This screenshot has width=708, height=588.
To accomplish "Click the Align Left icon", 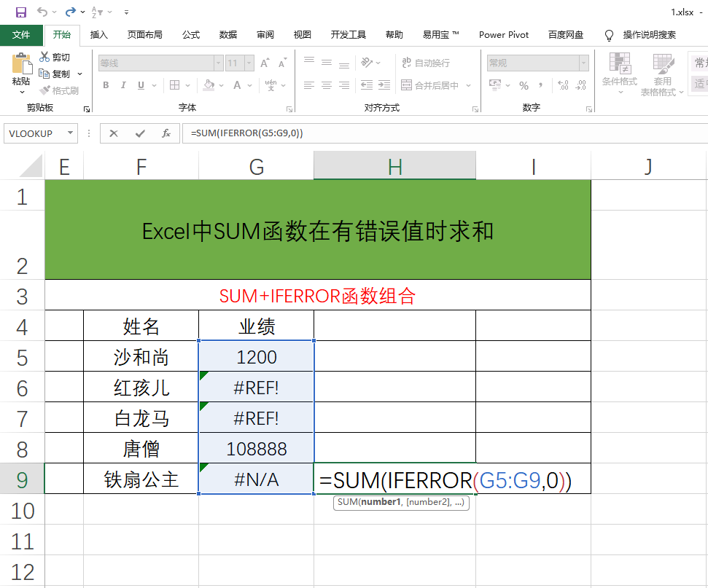I will tap(309, 85).
